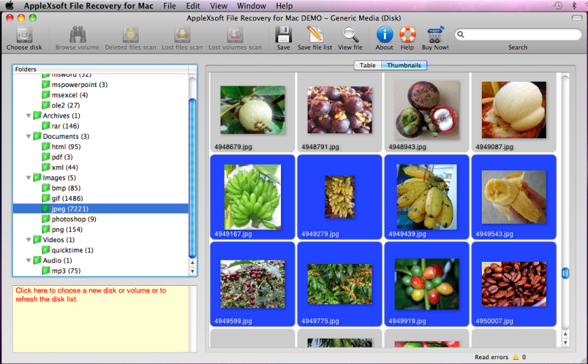
Task: Click the Save floppy disk icon
Action: (284, 35)
